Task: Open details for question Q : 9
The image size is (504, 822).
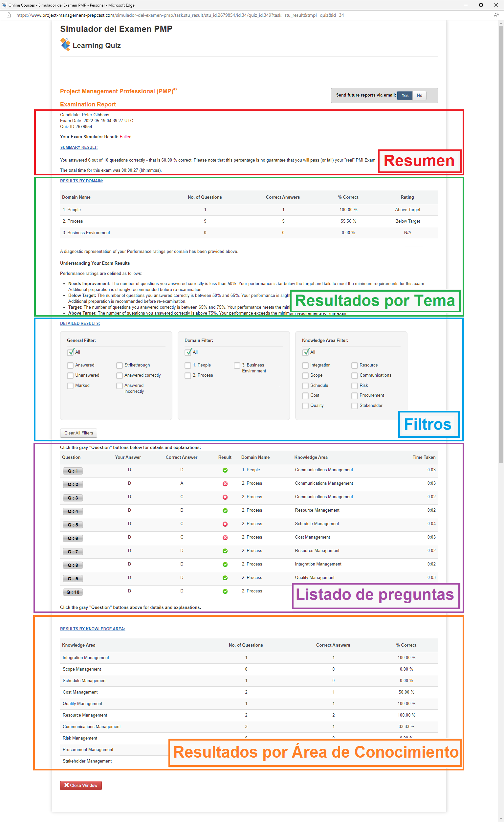Action: (73, 579)
